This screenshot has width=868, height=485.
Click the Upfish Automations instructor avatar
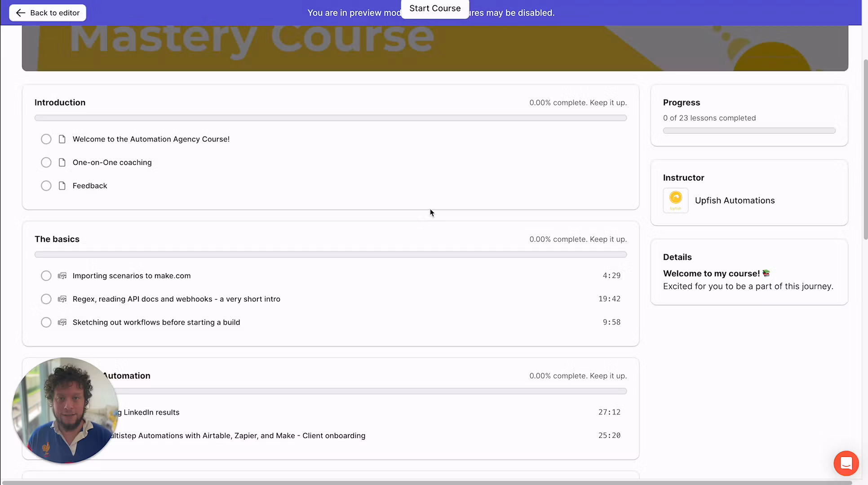pos(675,200)
